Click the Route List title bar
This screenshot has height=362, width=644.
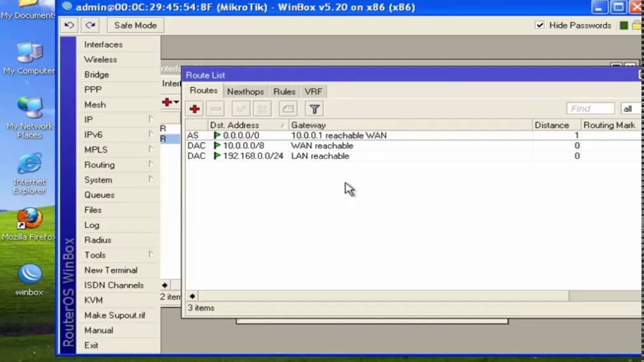tap(412, 75)
